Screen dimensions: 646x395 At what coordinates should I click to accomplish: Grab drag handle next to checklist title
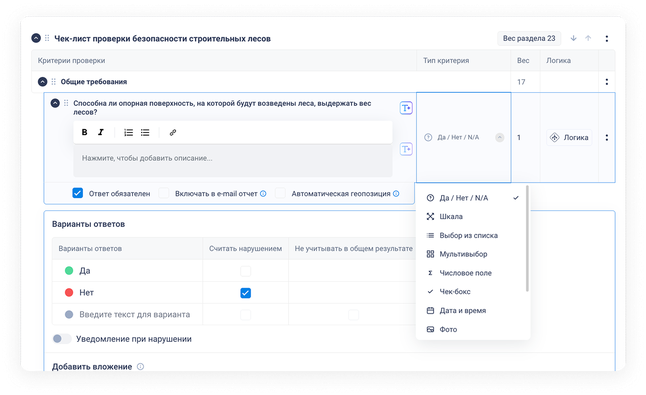point(47,38)
